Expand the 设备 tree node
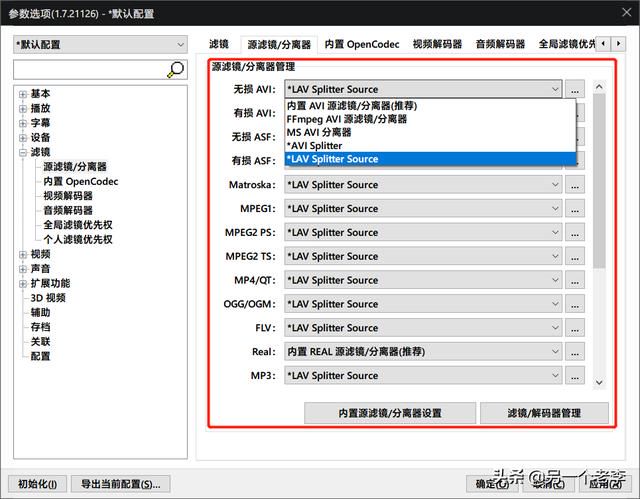The image size is (640, 499). coord(23,138)
